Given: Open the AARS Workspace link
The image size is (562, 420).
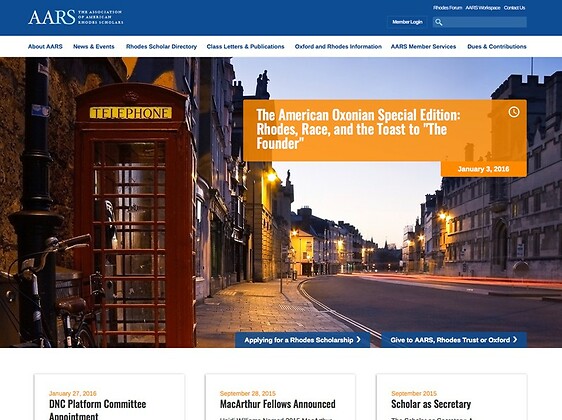Looking at the screenshot, I should (482, 8).
